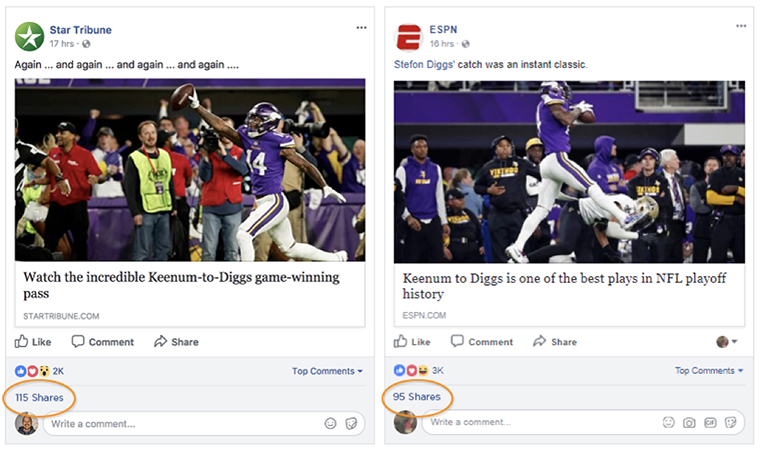The image size is (760, 450).
Task: View the 2K reactions on Star Tribune post
Action: tap(39, 371)
